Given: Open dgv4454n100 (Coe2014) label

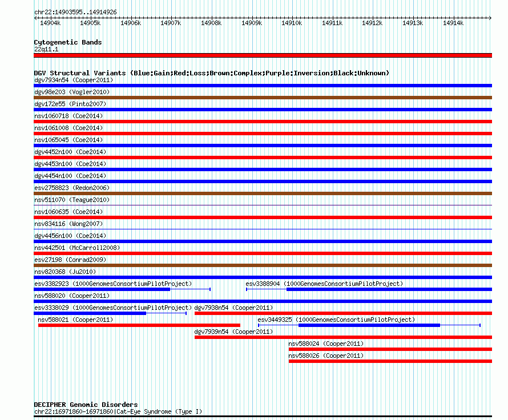Looking at the screenshot, I should pos(70,176).
